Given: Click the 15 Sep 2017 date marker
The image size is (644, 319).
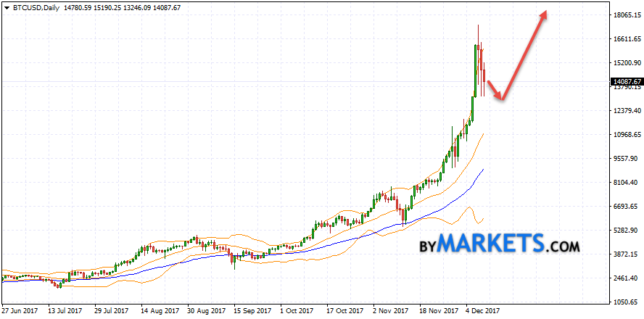Looking at the screenshot, I should tap(252, 310).
